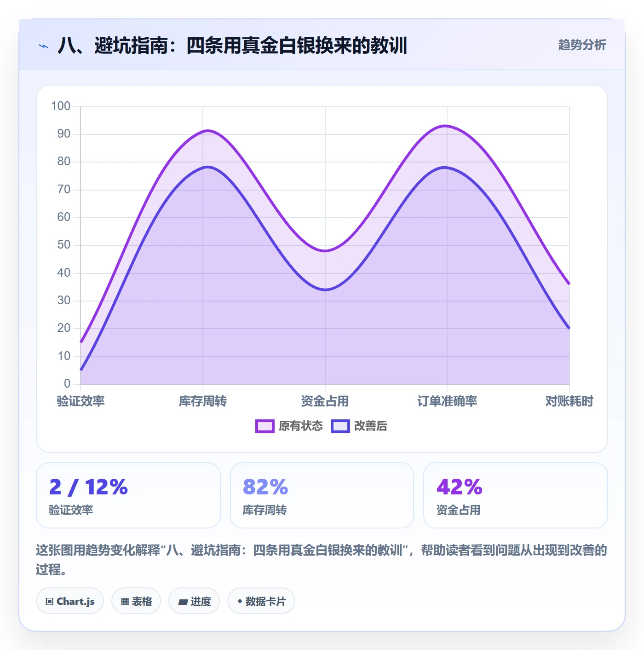This screenshot has width=644, height=650.
Task: Click the 原有状态 legend text
Action: pyautogui.click(x=301, y=426)
